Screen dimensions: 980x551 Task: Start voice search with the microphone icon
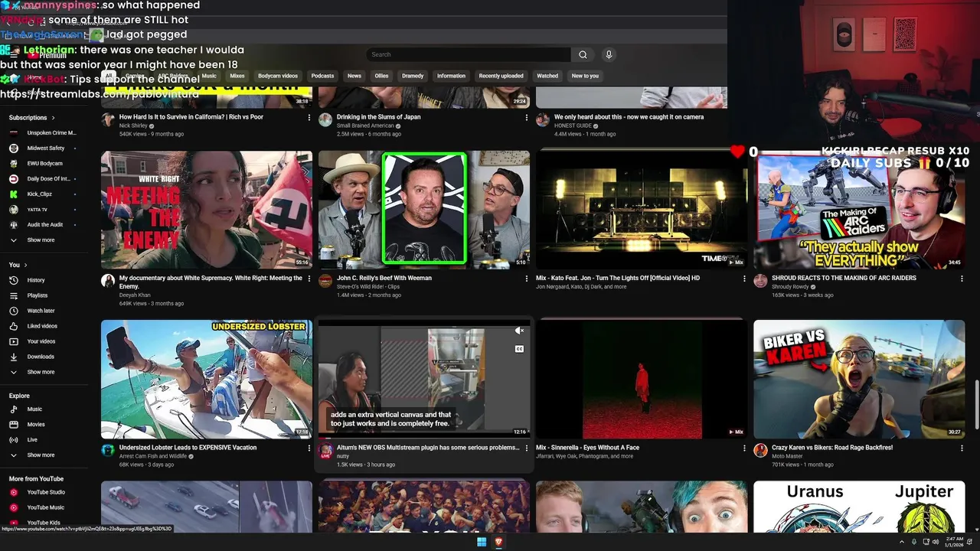click(x=609, y=54)
